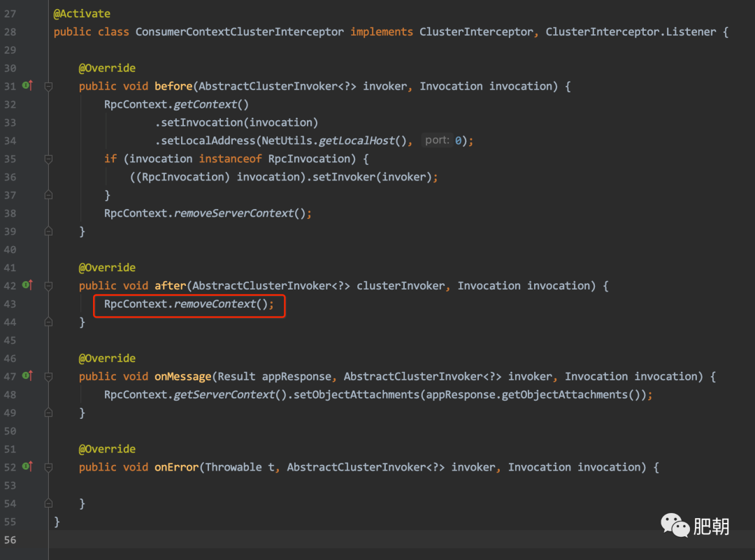Click setInvoker(invoker) on line 36
Screen dimensions: 755x560
click(372, 177)
